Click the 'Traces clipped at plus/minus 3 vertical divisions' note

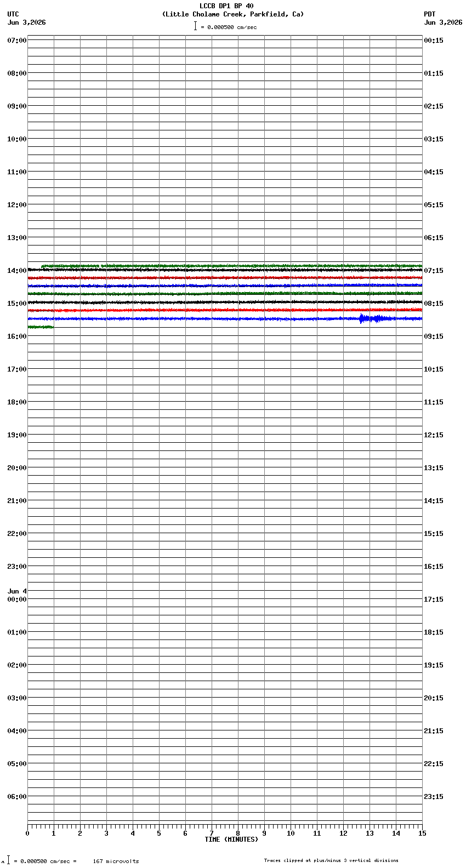coord(331,860)
